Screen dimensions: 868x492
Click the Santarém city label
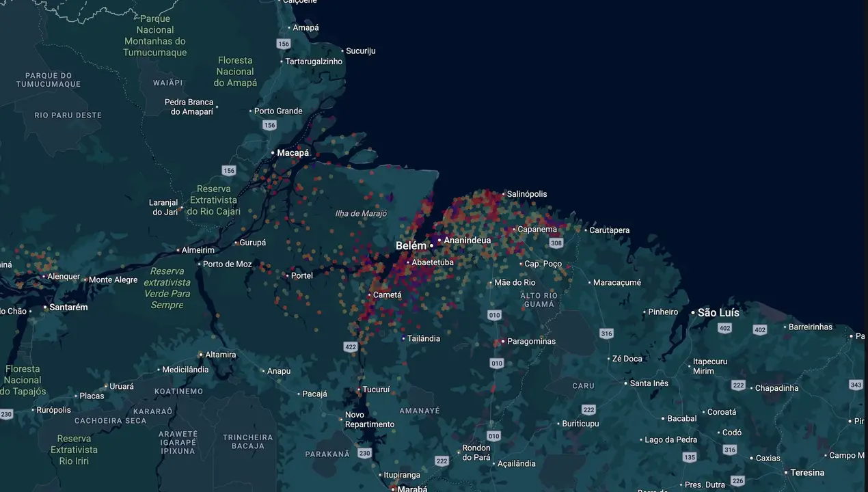68,307
